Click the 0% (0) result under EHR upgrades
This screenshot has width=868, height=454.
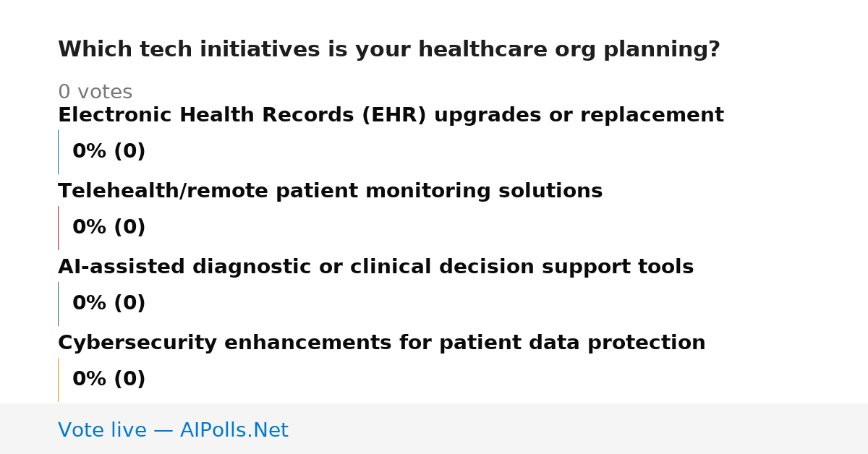(109, 152)
